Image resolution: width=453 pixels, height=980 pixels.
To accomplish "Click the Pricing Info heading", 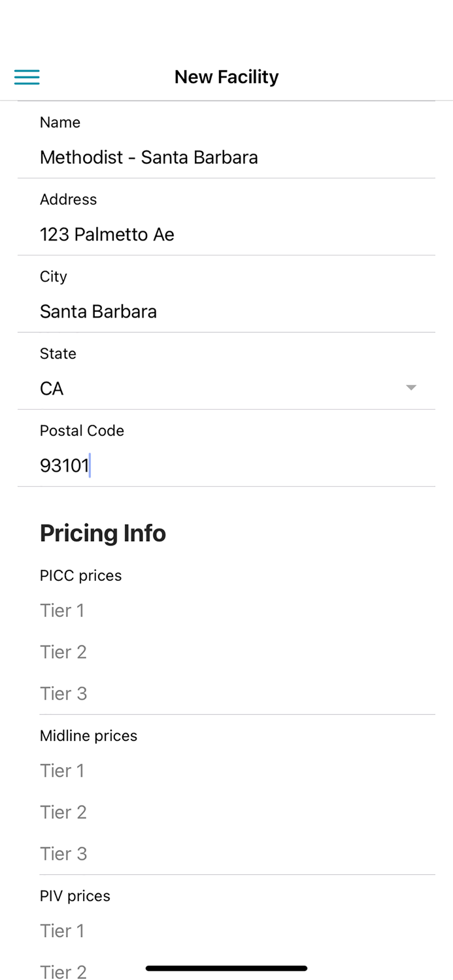I will coord(103,533).
